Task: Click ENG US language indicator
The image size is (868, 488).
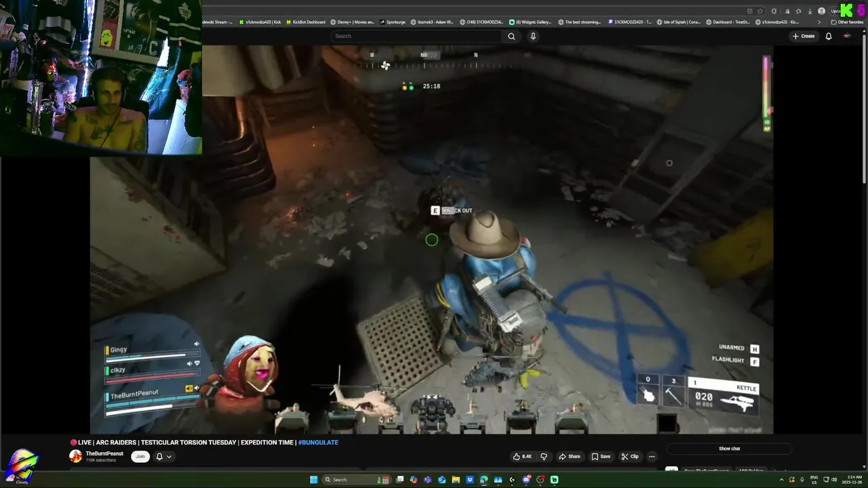Action: [814, 480]
